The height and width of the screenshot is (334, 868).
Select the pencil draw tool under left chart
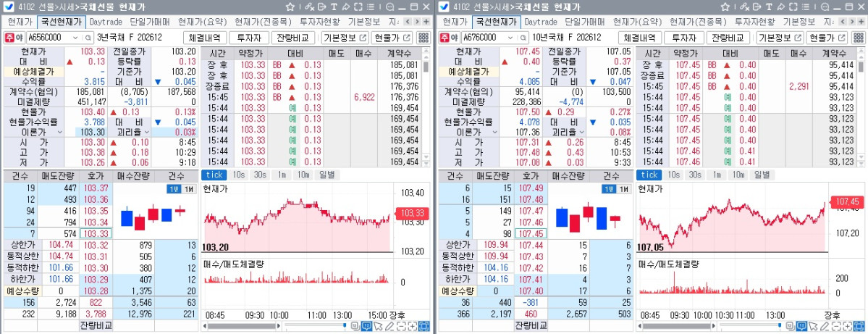tap(389, 326)
